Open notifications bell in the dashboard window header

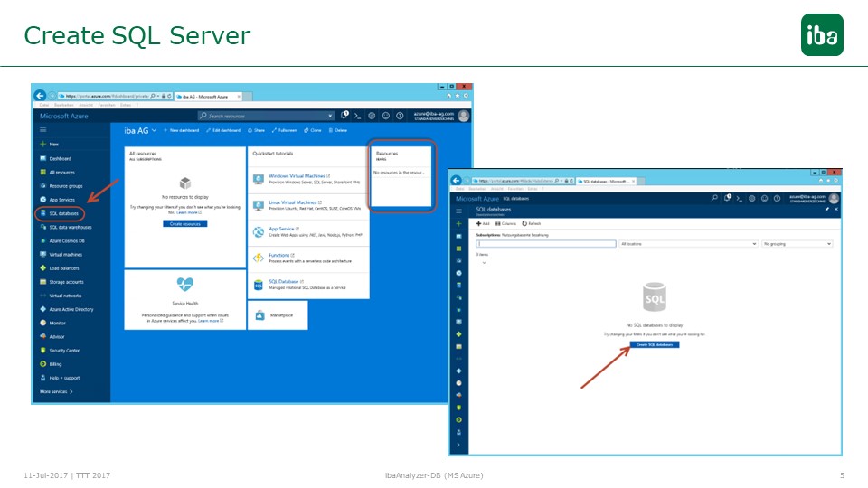click(x=344, y=115)
